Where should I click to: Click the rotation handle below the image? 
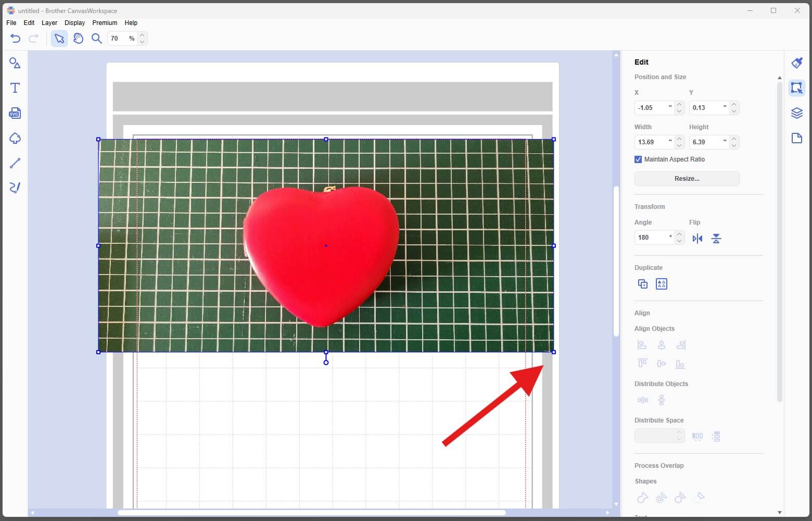326,362
